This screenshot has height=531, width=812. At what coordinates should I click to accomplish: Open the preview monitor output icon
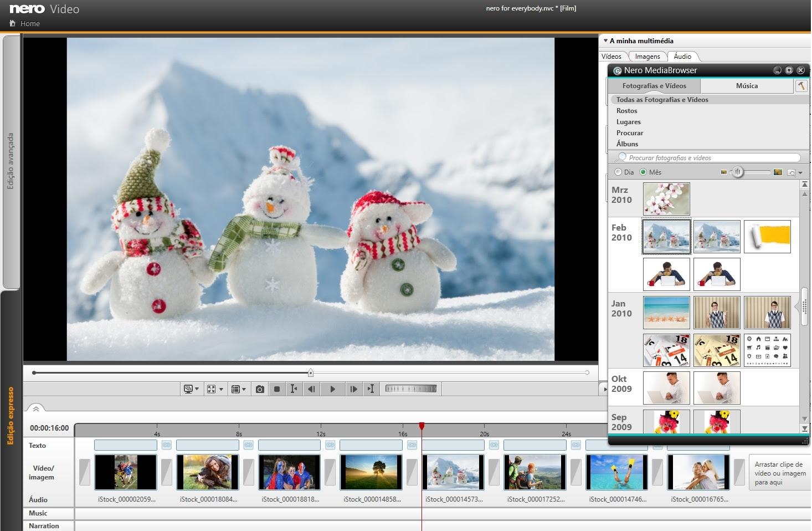point(188,389)
